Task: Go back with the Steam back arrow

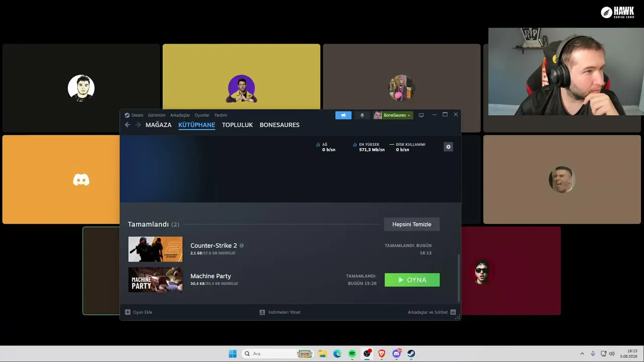Action: coord(127,125)
